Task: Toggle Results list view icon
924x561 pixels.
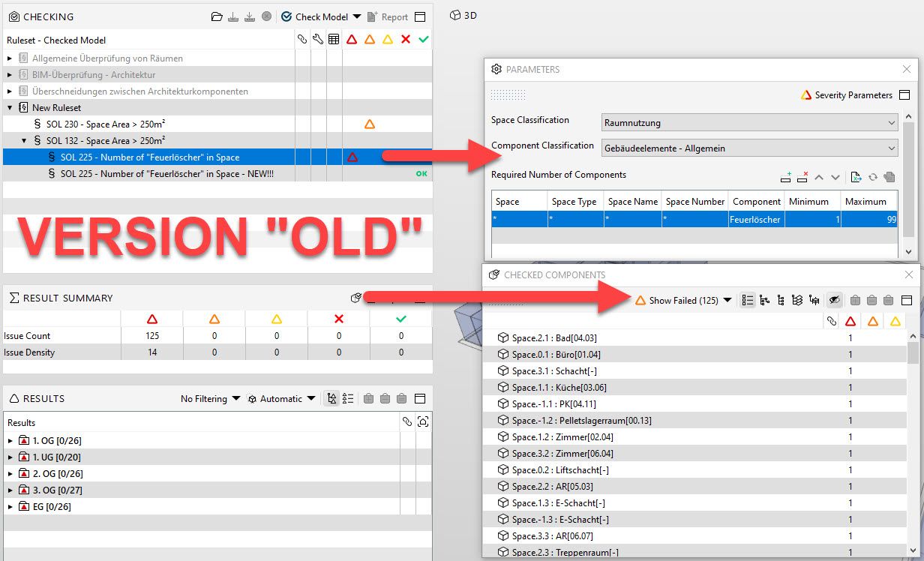Action: coord(348,398)
